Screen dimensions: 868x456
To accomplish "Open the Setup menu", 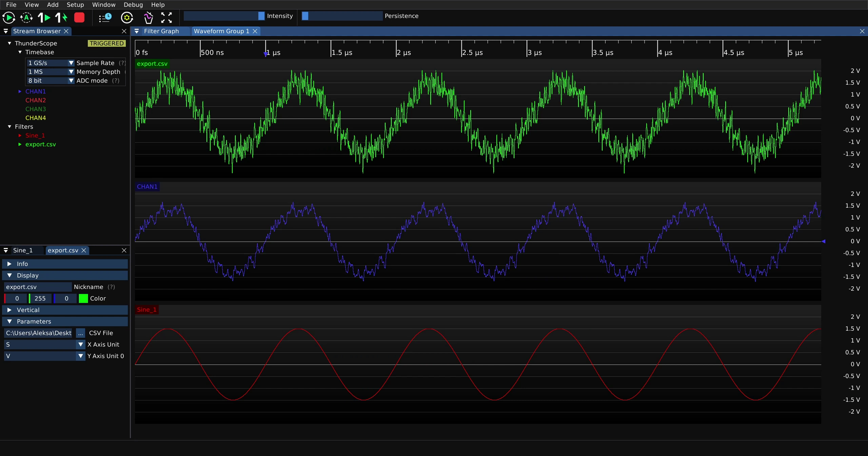I will click(75, 5).
